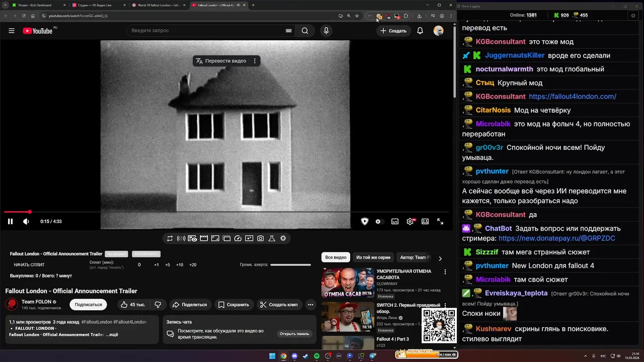Screen dimensions: 644x362
Task: Expand the description with ...ещё
Action: 112,334
